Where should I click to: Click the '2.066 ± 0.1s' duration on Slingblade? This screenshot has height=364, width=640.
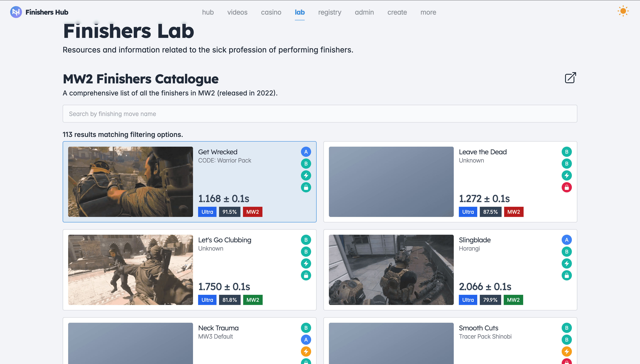coord(485,287)
